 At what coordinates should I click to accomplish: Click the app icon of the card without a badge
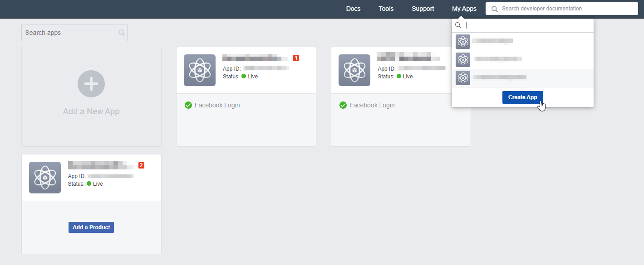point(354,70)
